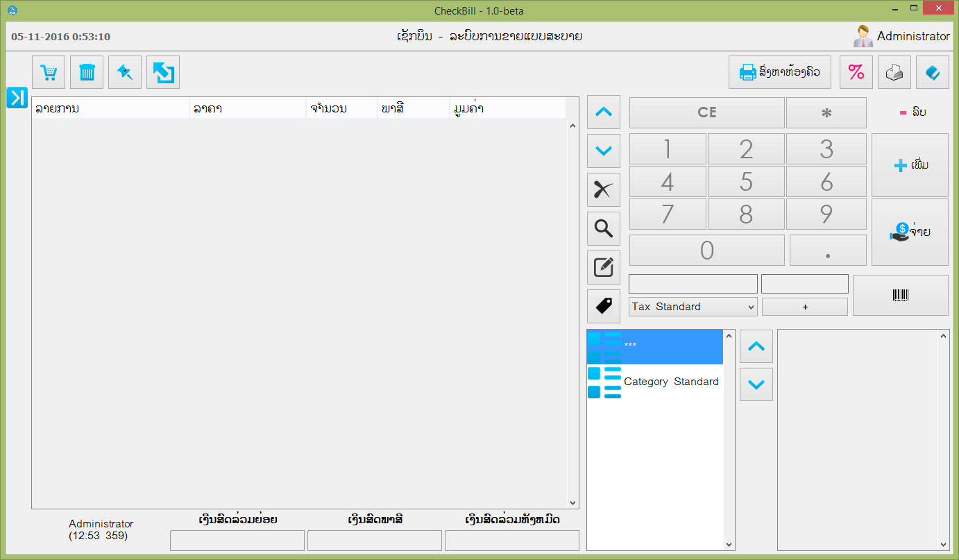Collapse the left side panel arrow

coord(17,98)
